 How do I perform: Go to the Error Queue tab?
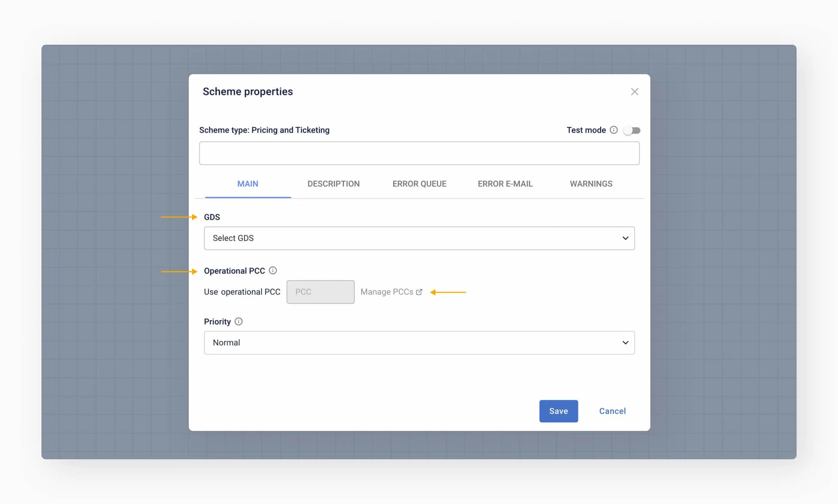(419, 184)
